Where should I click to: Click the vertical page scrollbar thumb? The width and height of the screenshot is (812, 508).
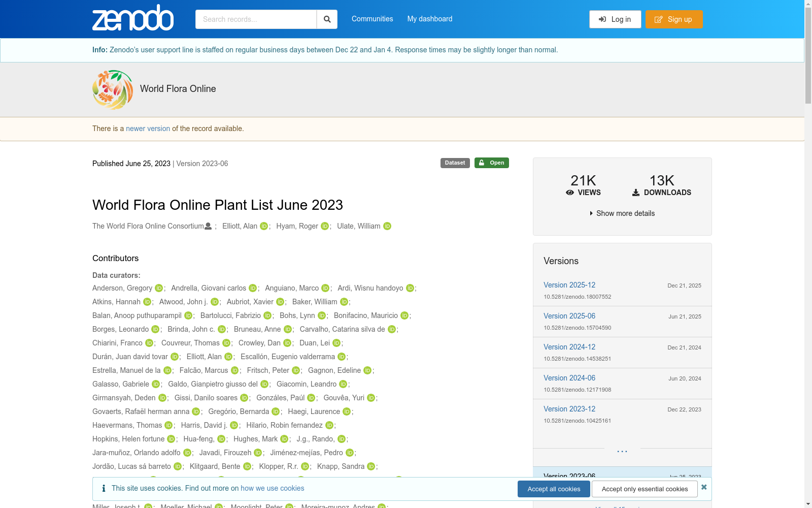point(808,56)
